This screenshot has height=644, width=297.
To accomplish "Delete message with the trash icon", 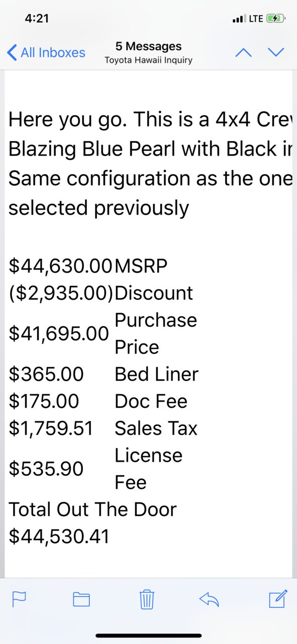I will [146, 599].
